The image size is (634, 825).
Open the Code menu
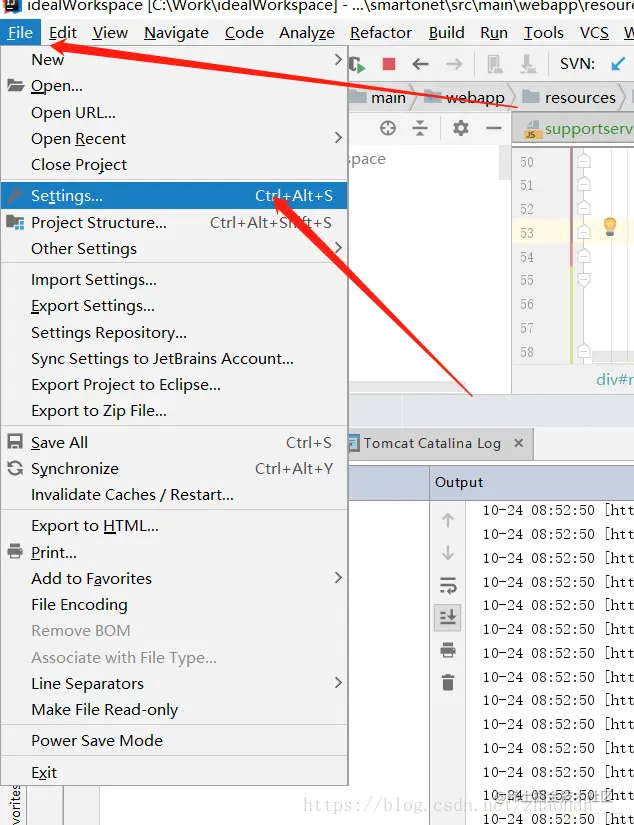point(244,33)
